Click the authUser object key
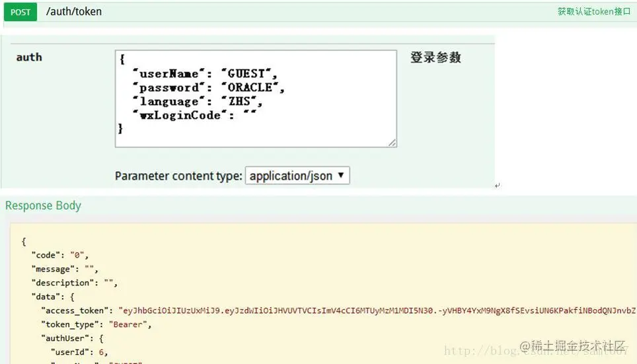Viewport: 637px width, 364px height. coord(65,338)
